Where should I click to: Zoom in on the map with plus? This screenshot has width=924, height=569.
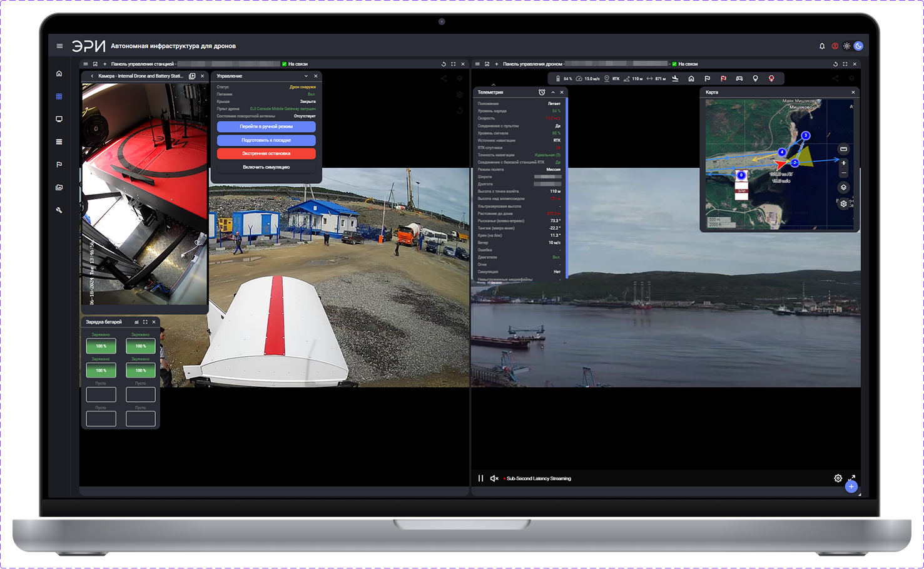tap(843, 163)
